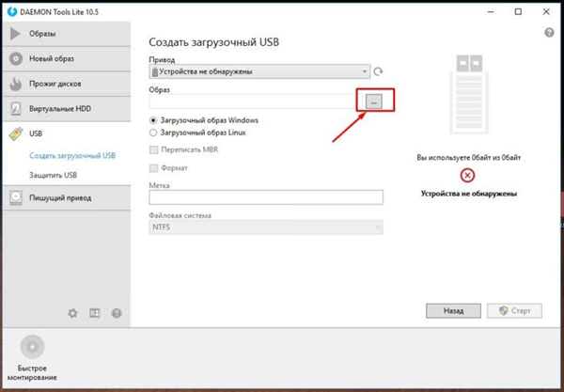Viewport: 564px width, 392px height.
Task: Click the USB drive illustration
Action: click(469, 94)
